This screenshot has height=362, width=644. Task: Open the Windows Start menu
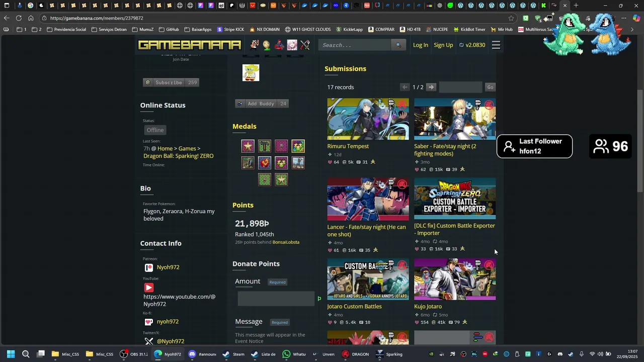click(x=11, y=354)
